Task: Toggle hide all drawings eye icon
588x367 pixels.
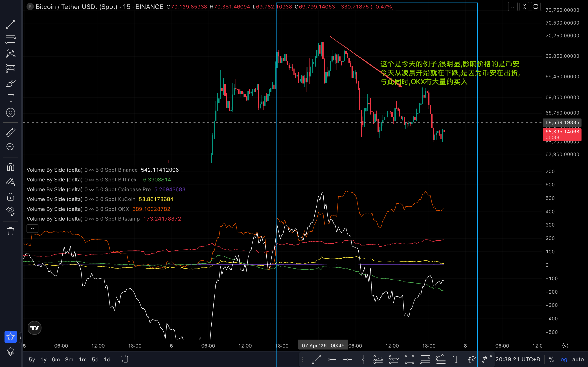Action: (x=10, y=210)
